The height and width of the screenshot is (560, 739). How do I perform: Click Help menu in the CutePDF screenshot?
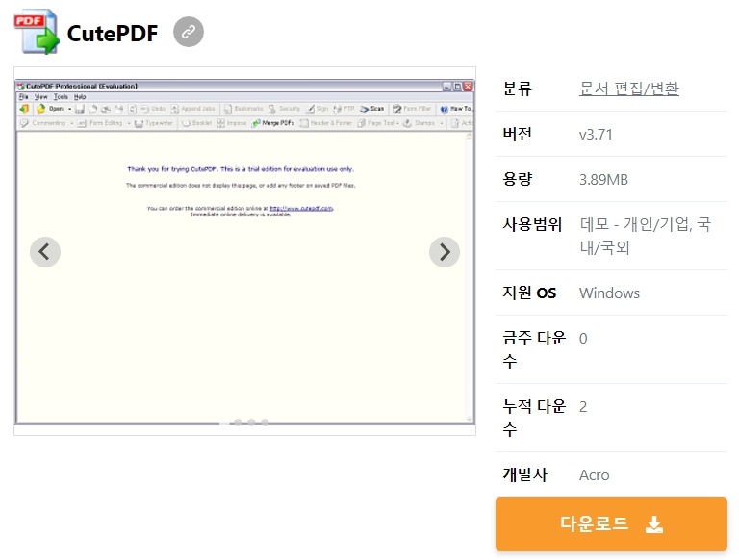(80, 96)
